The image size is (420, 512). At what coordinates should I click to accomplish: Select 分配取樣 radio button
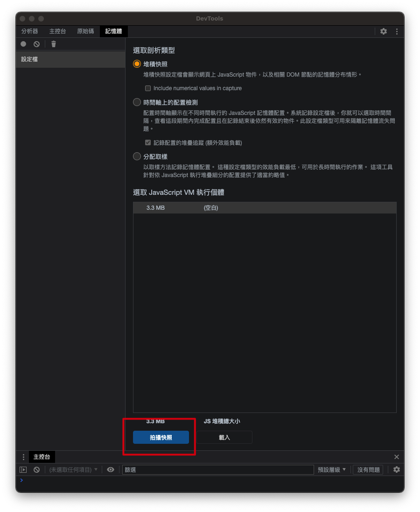[137, 156]
